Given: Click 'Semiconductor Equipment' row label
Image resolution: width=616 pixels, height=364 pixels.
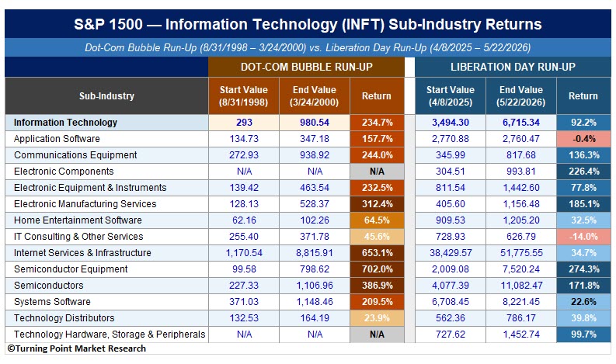Looking at the screenshot, I should tap(71, 269).
